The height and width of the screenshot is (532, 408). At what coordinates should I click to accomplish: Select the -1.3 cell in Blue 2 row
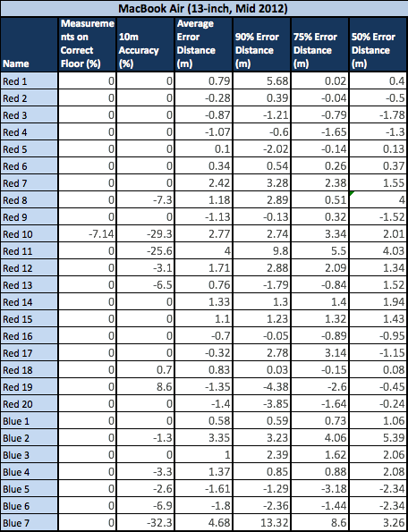(145, 438)
